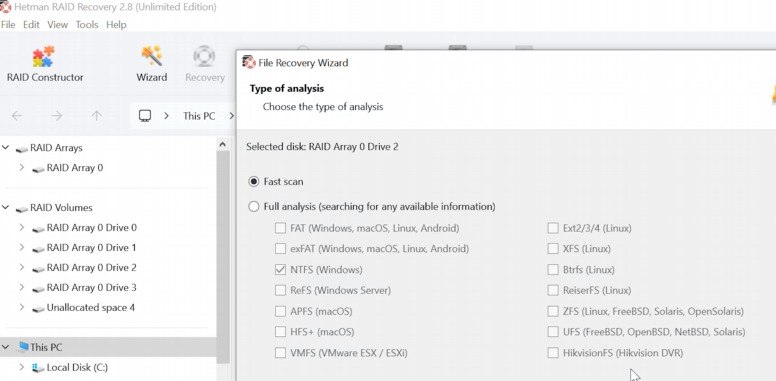
Task: Enable the Ext2/3/4 (Linux) checkbox
Action: [553, 228]
